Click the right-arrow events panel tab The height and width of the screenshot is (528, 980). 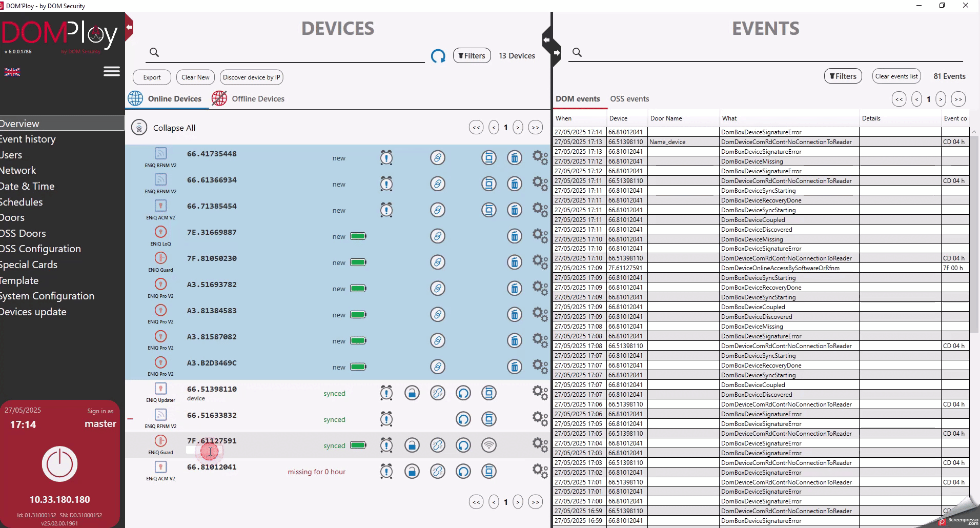pos(557,53)
